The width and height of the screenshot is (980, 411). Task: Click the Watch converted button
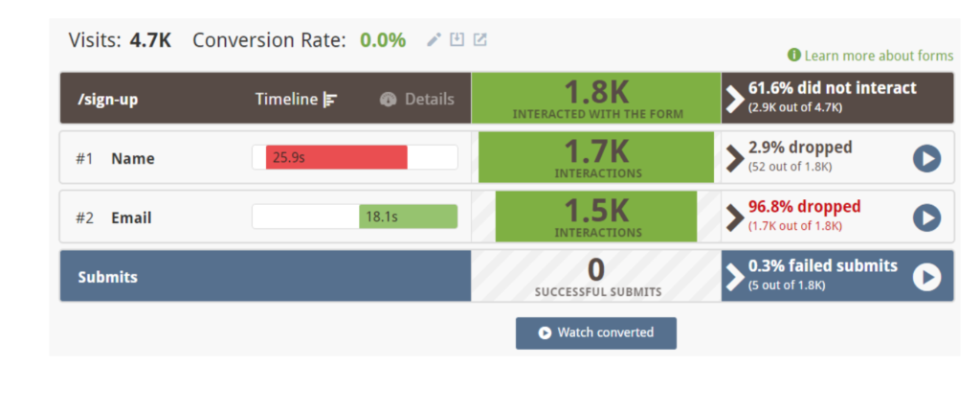pyautogui.click(x=595, y=332)
